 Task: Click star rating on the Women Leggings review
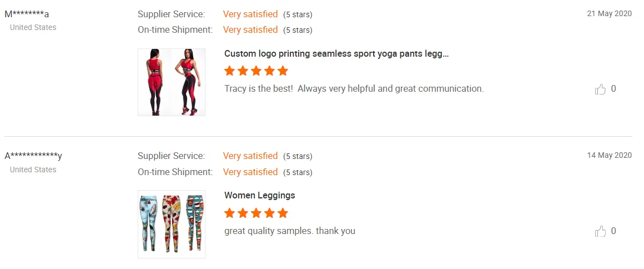pos(256,213)
